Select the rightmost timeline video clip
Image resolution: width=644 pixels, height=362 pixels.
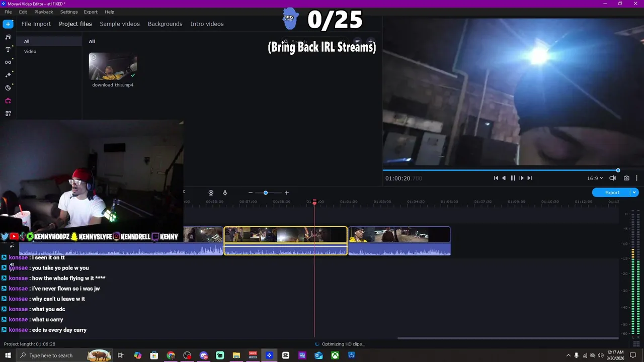pyautogui.click(x=399, y=241)
